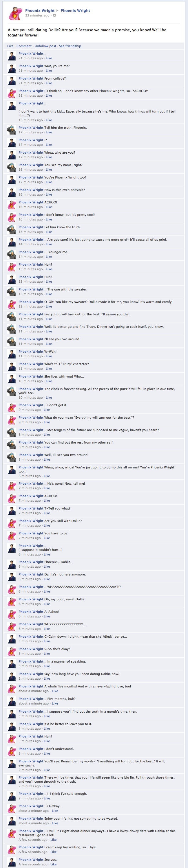Click avatar beside 'Wait, you're me?' comment
Screen dimensions: 188x868
tap(12, 68)
